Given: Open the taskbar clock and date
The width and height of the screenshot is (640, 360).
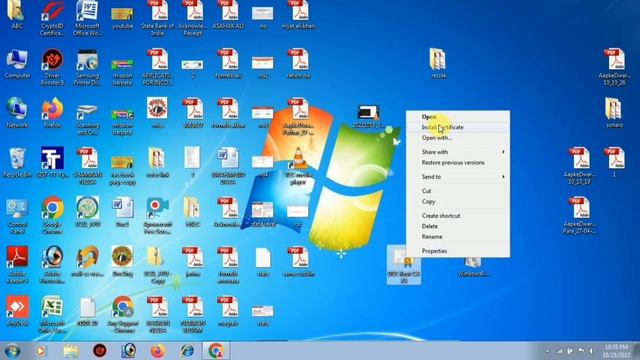Looking at the screenshot, I should click(x=617, y=351).
